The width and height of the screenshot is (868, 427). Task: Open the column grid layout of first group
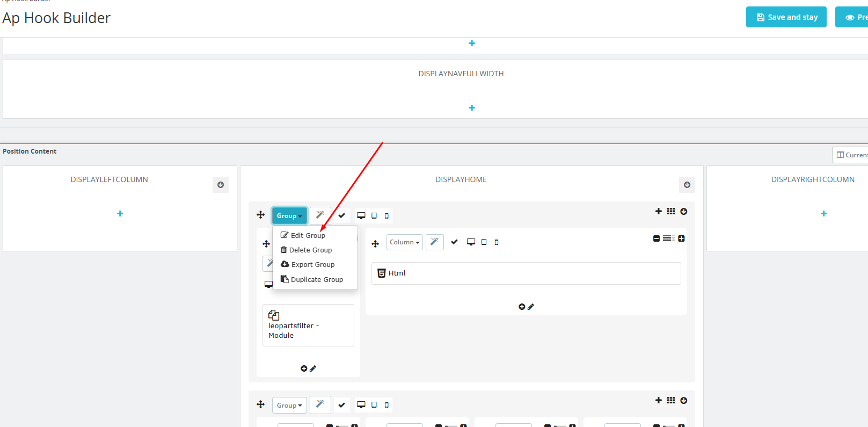tap(671, 211)
